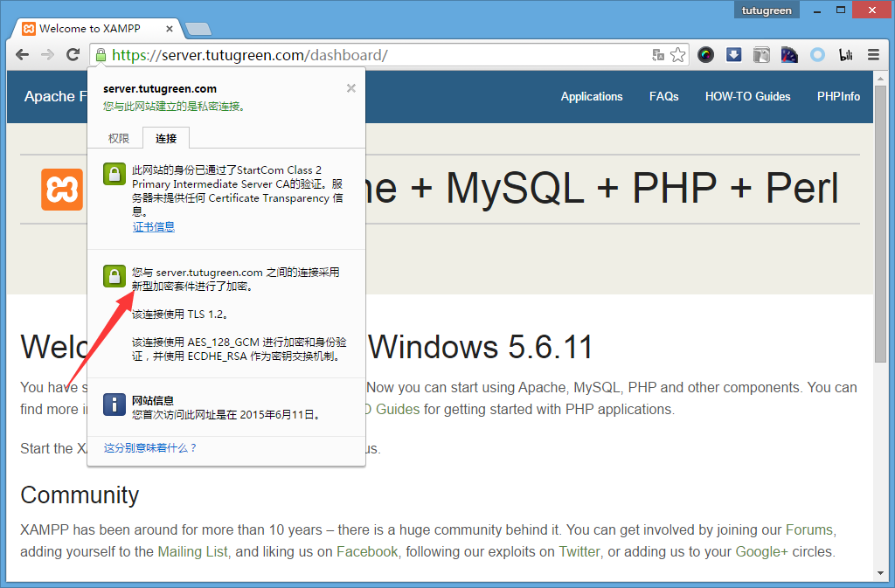Open the Applications menu item
Screen dimensions: 895x588
point(592,96)
